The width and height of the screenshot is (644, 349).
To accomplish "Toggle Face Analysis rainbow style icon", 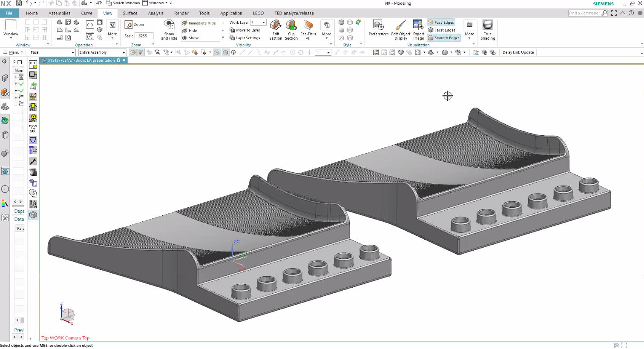I will pos(358,22).
